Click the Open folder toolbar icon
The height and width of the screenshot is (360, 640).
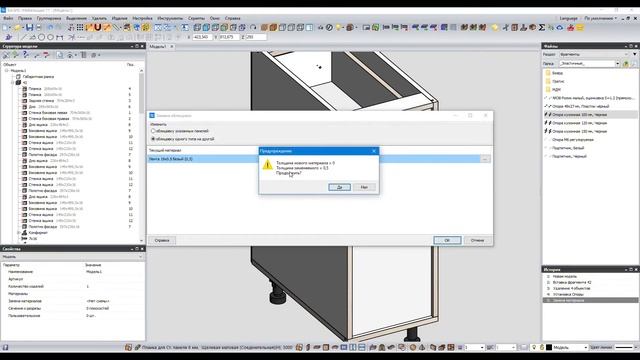[17, 28]
